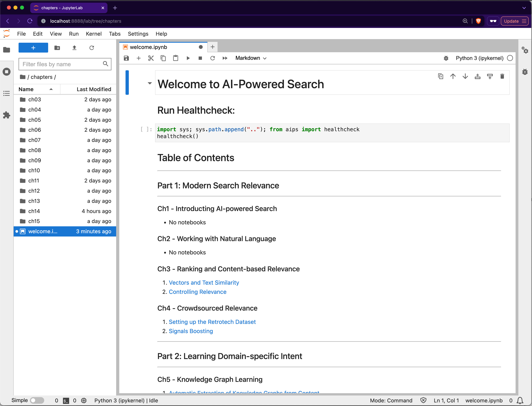The image size is (532, 406).
Task: Delete the selected cell with trash icon
Action: (x=502, y=76)
